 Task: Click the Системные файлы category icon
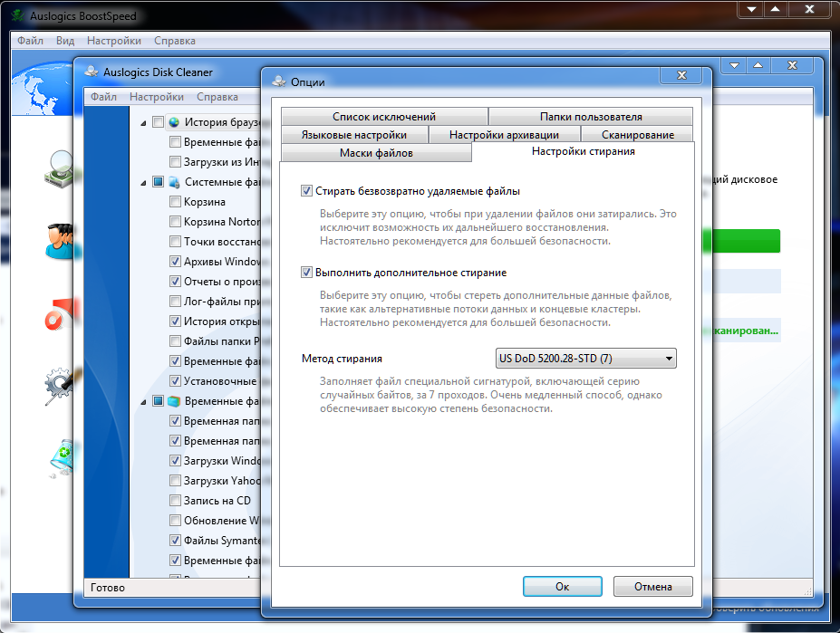174,182
